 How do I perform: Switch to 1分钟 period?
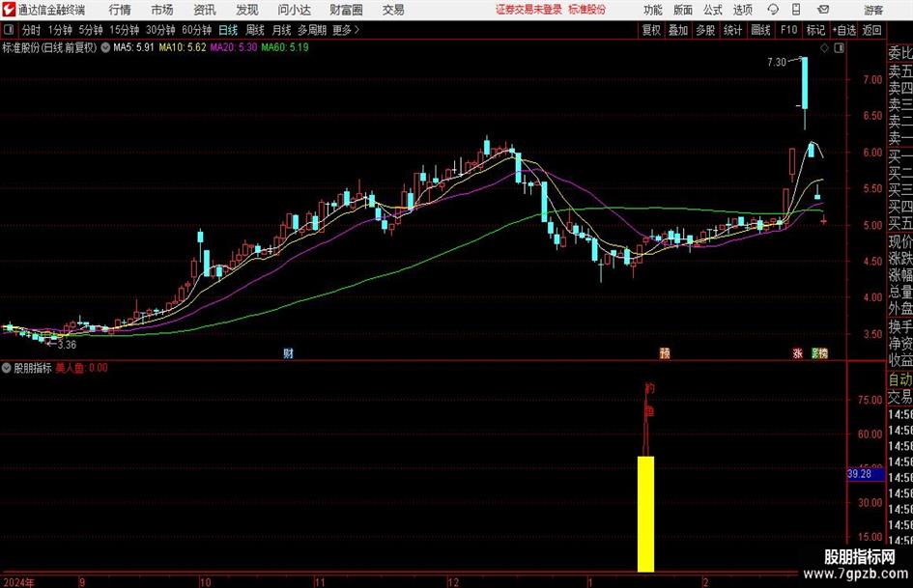[x=60, y=30]
